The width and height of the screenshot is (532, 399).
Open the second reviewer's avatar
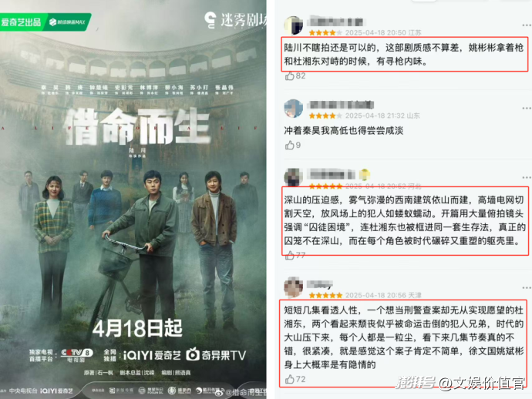click(294, 109)
